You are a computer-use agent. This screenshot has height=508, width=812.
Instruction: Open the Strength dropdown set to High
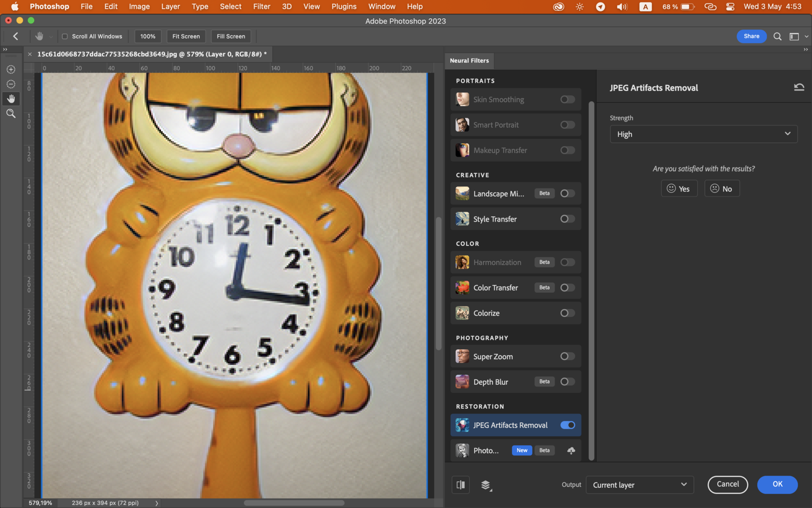pyautogui.click(x=703, y=134)
